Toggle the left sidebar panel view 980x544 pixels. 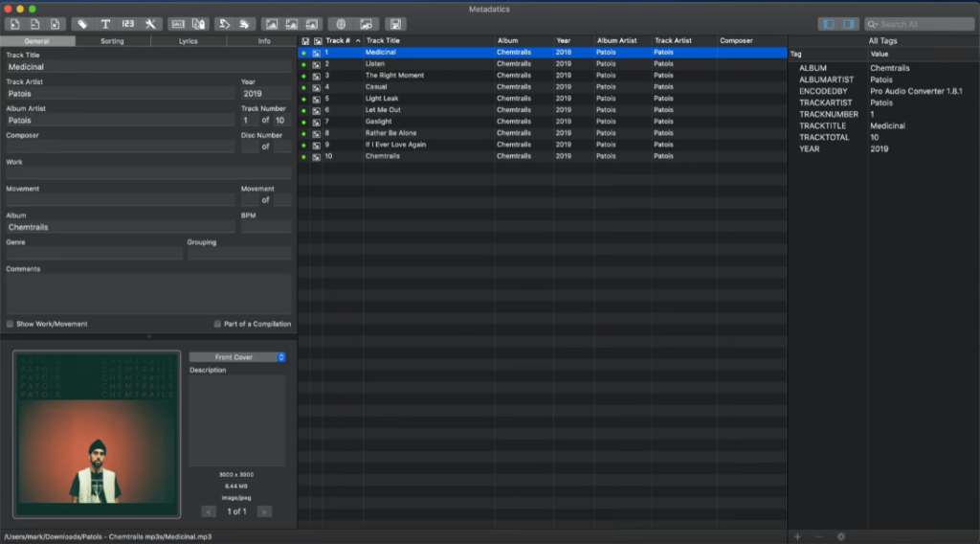[x=829, y=24]
